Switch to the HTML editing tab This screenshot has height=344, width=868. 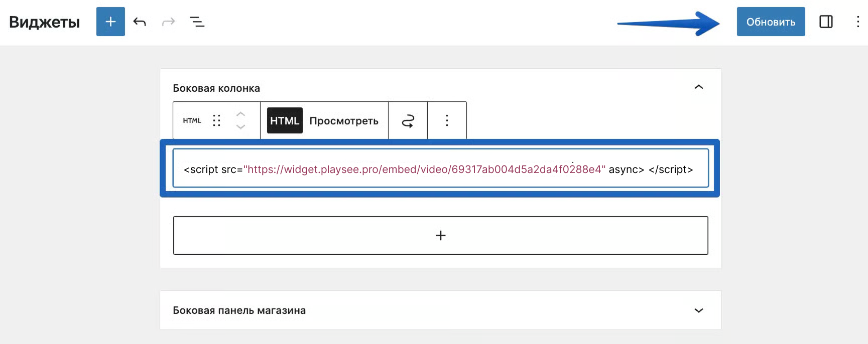(x=285, y=120)
